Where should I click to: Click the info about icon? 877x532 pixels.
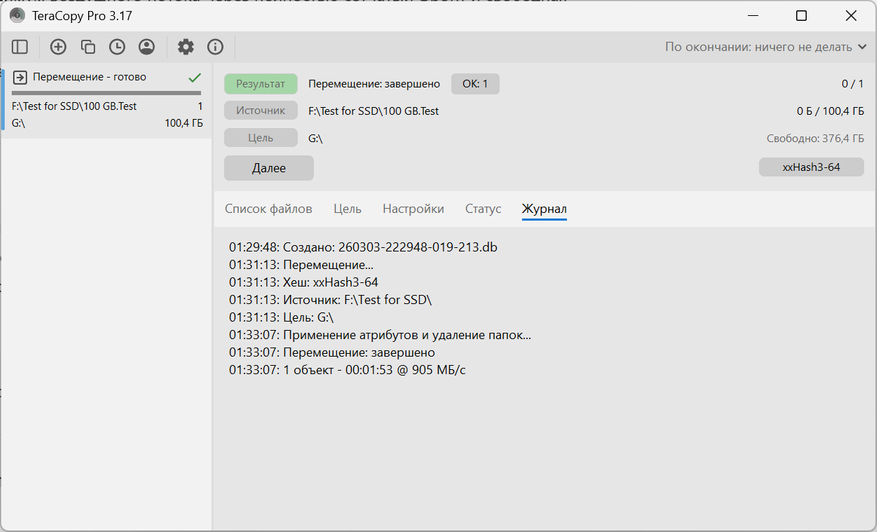click(215, 47)
